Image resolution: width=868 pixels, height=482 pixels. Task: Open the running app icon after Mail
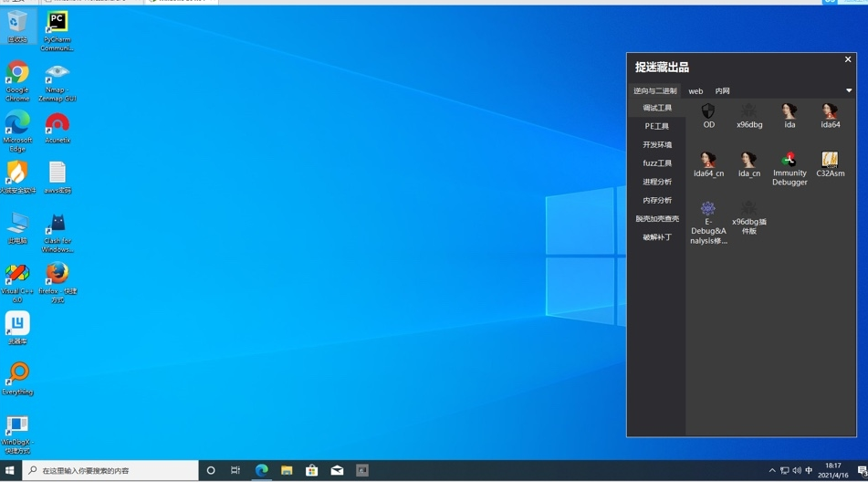coord(362,470)
